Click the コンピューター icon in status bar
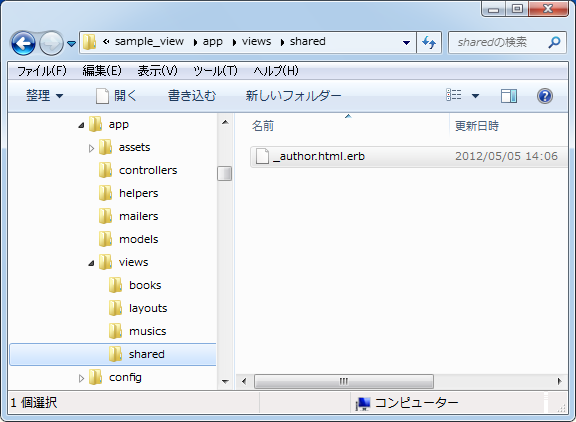The image size is (576, 422). click(x=363, y=404)
